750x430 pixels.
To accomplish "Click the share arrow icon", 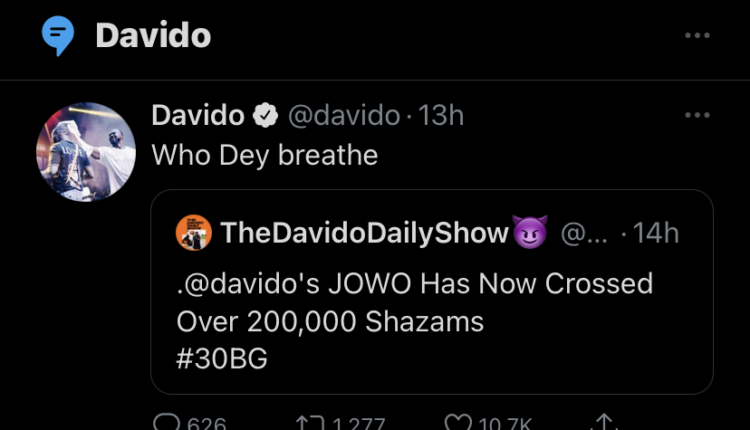I will 607,424.
